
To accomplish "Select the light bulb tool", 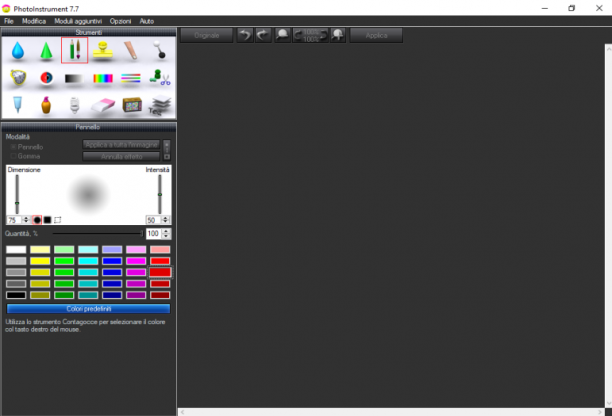I will 74,105.
